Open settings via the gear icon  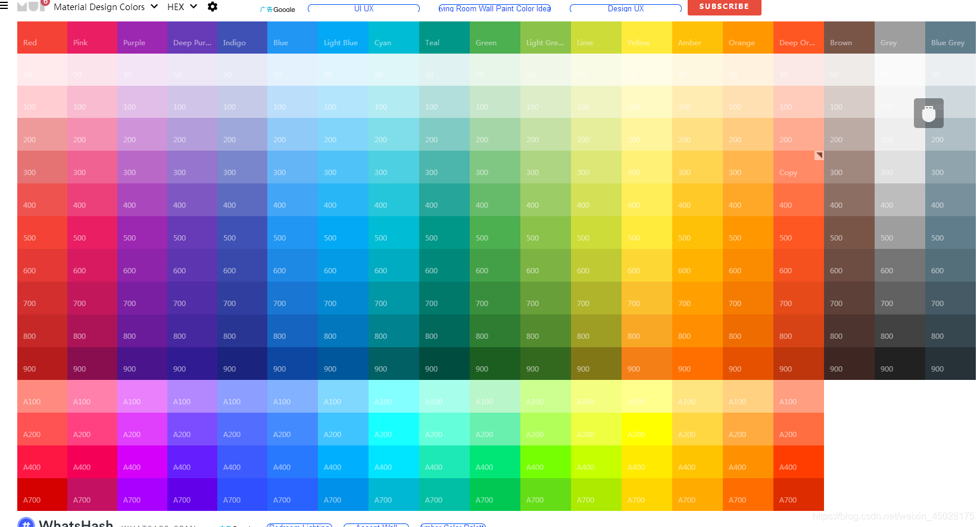click(x=213, y=7)
